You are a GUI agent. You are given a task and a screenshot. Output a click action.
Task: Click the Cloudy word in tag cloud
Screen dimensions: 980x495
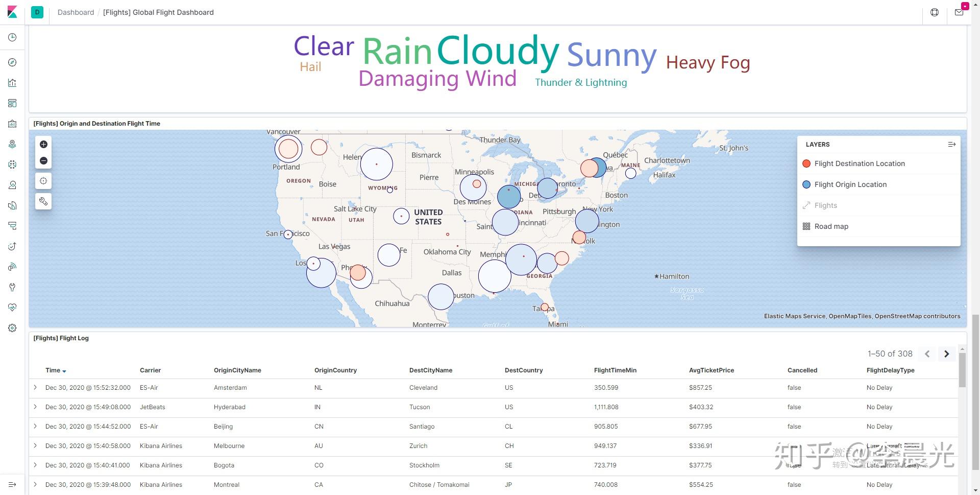point(498,51)
